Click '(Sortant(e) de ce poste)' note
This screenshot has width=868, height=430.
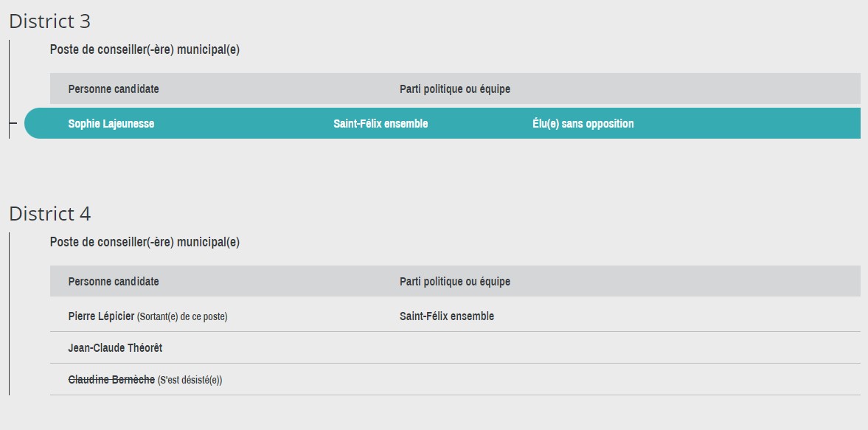coord(182,316)
